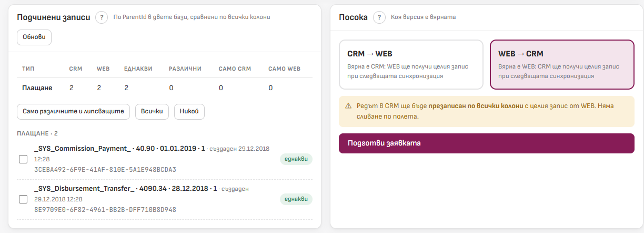Click еднакви badge on Commission Payment row

(296, 159)
